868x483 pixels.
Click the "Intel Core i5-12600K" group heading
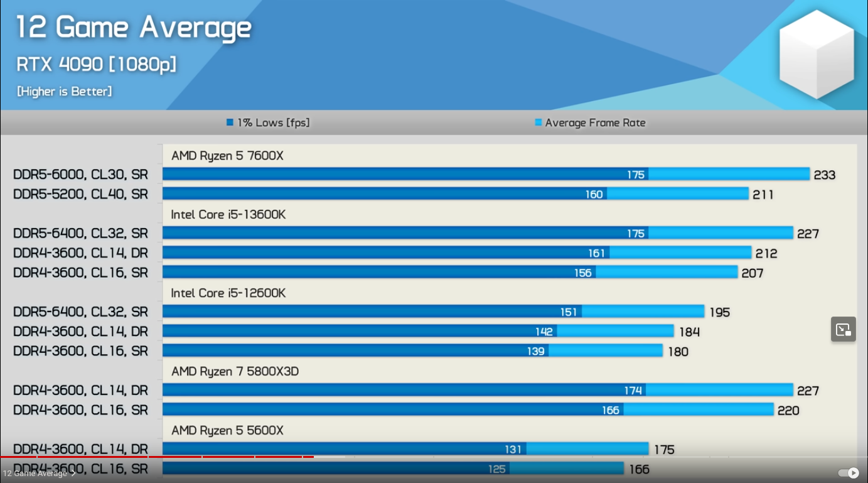click(228, 293)
